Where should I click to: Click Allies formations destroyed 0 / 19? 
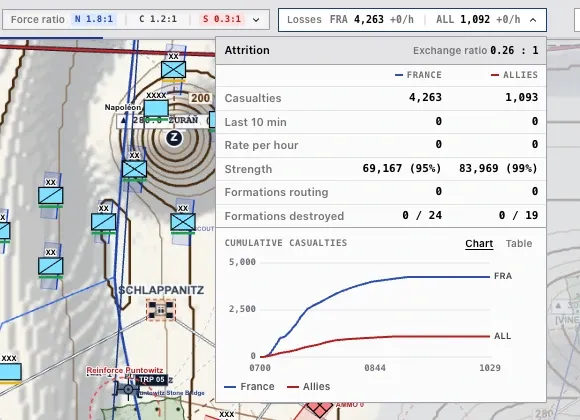518,215
